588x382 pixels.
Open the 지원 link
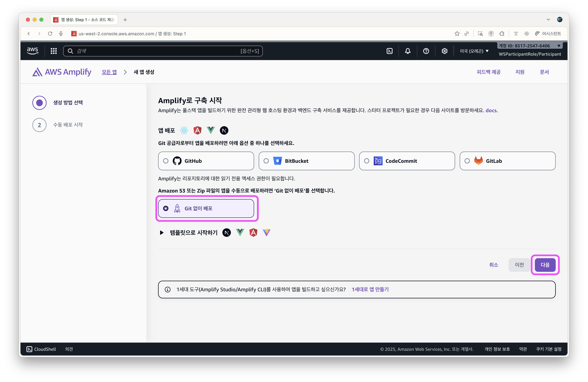520,72
